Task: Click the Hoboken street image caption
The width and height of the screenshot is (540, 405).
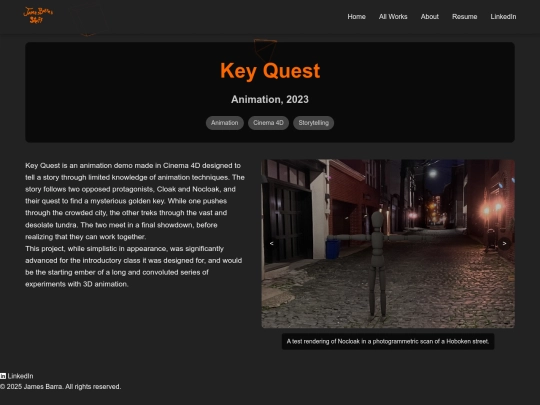Action: [x=388, y=341]
